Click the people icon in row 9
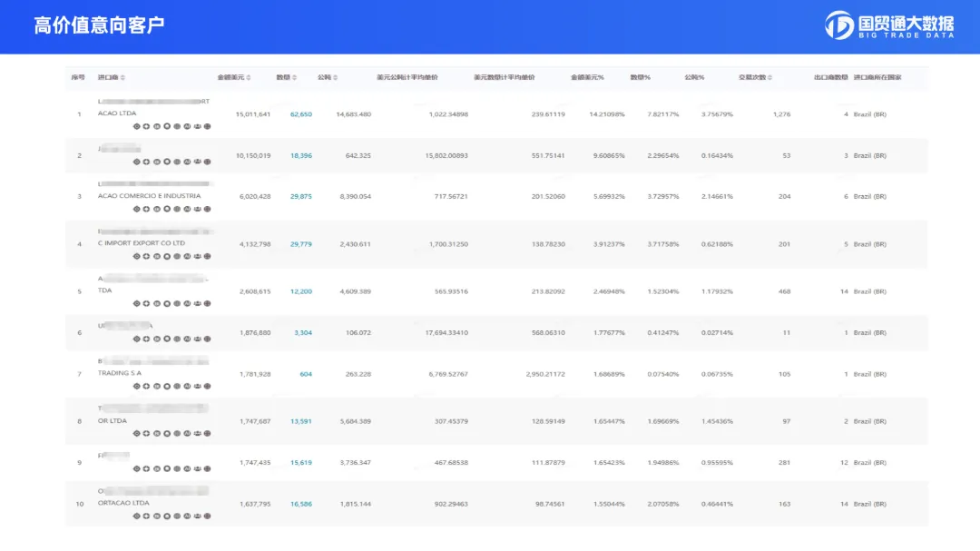Screen dimensions: 980x551 198,468
